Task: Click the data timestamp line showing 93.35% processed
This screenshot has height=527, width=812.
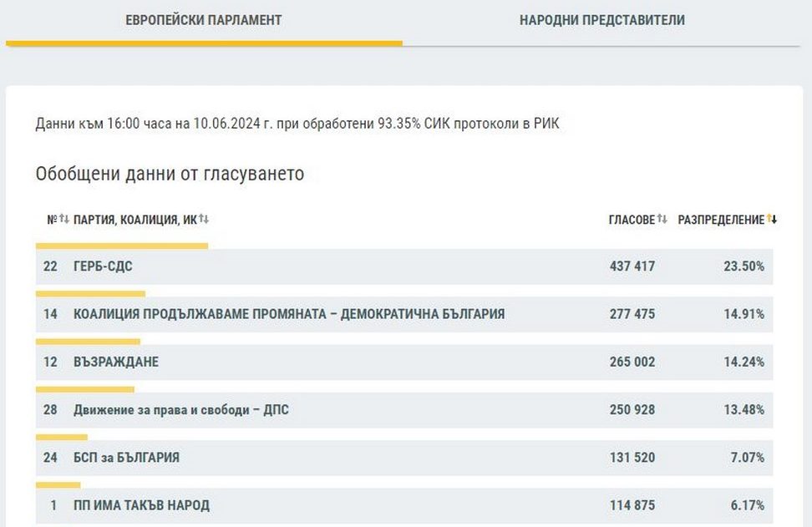Action: tap(297, 124)
